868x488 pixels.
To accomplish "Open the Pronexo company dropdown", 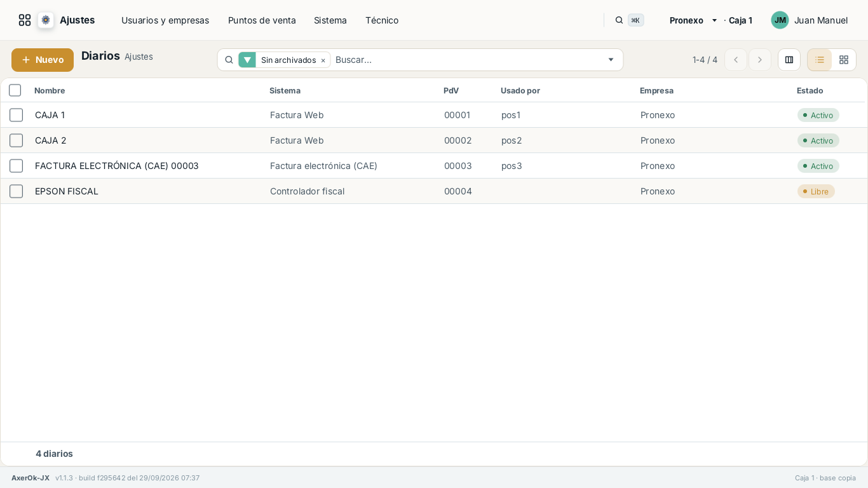I will tap(693, 20).
